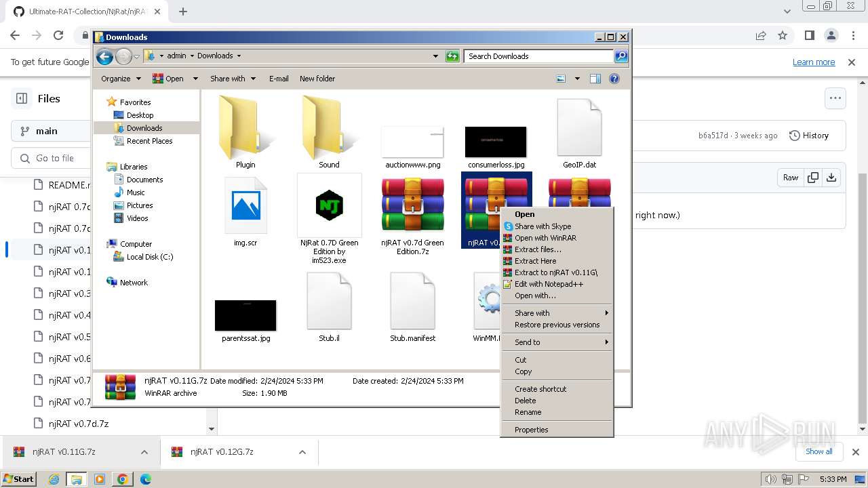Screen dimensions: 868x488
Task: Bookmark this page star icon
Action: [783, 35]
